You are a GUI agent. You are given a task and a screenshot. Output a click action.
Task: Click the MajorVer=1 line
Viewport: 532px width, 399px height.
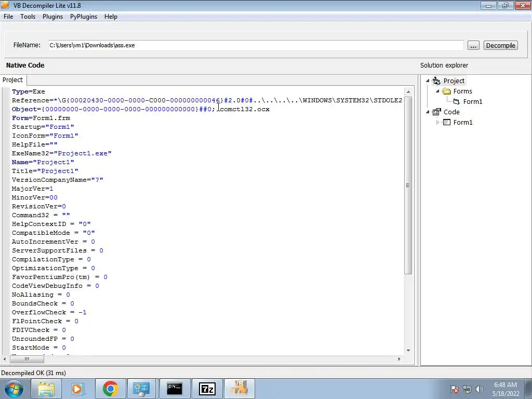(x=33, y=189)
